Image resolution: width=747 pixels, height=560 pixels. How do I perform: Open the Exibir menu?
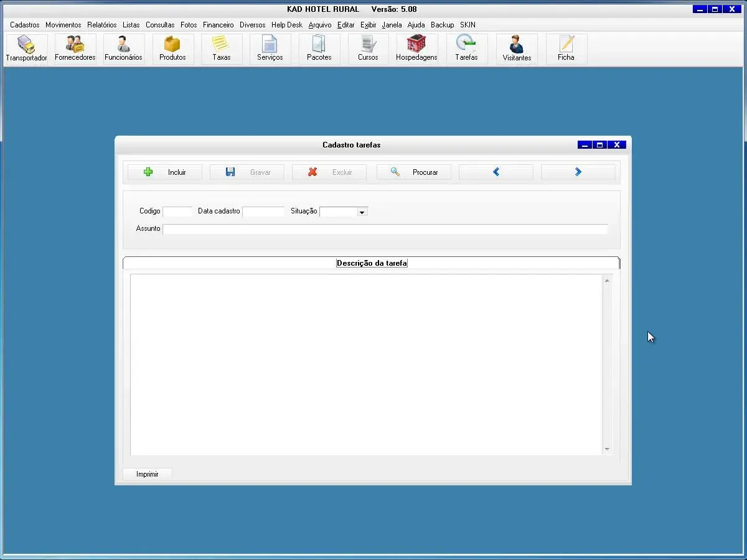click(369, 25)
